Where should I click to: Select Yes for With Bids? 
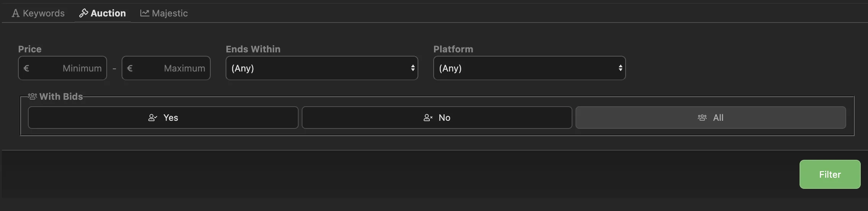[163, 118]
